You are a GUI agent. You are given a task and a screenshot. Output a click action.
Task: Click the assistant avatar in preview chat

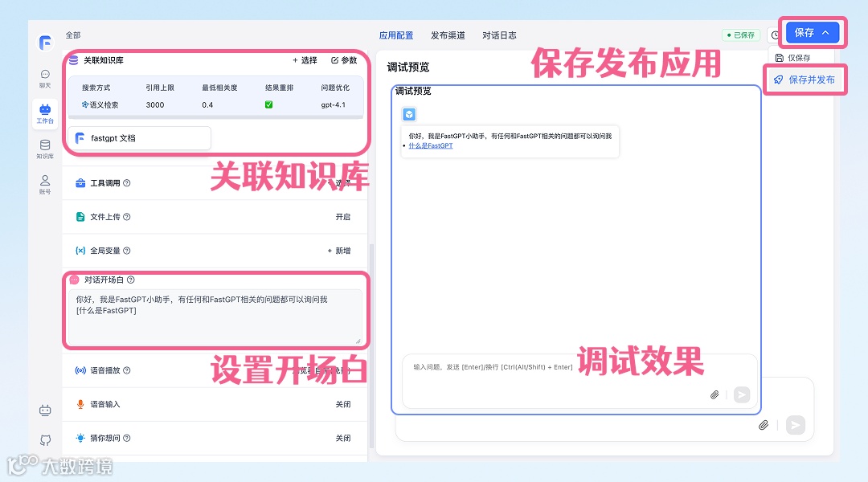tap(409, 115)
